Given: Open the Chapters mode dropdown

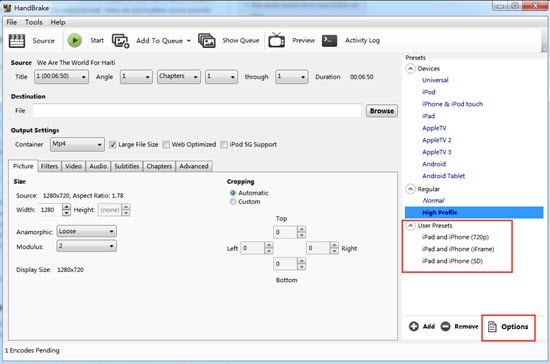Looking at the screenshot, I should pyautogui.click(x=179, y=76).
